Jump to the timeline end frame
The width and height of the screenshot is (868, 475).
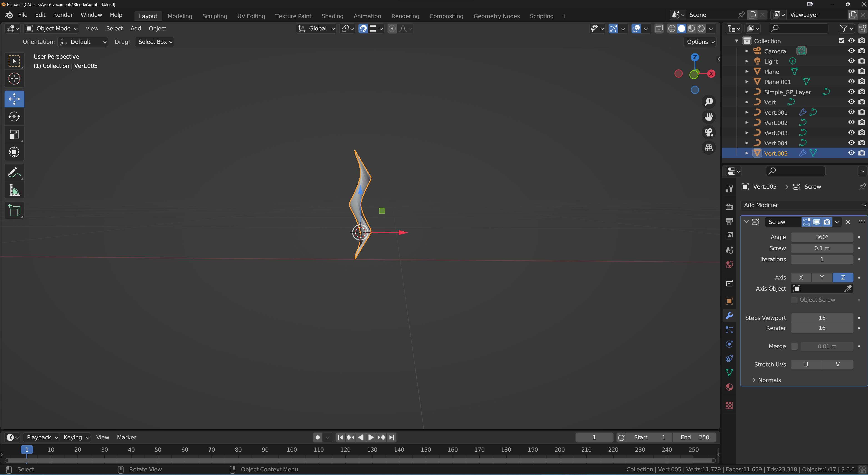[392, 437]
